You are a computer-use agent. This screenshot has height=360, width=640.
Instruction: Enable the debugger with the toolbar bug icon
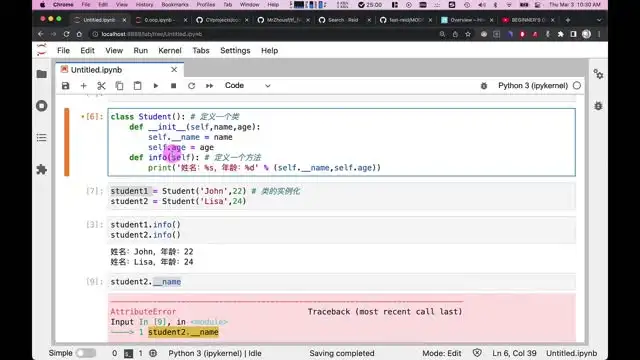click(484, 86)
